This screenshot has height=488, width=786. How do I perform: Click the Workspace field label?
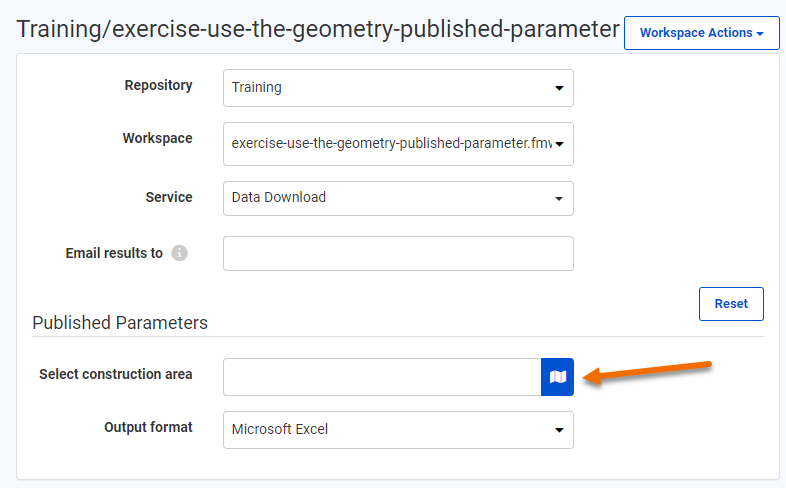[x=157, y=139]
